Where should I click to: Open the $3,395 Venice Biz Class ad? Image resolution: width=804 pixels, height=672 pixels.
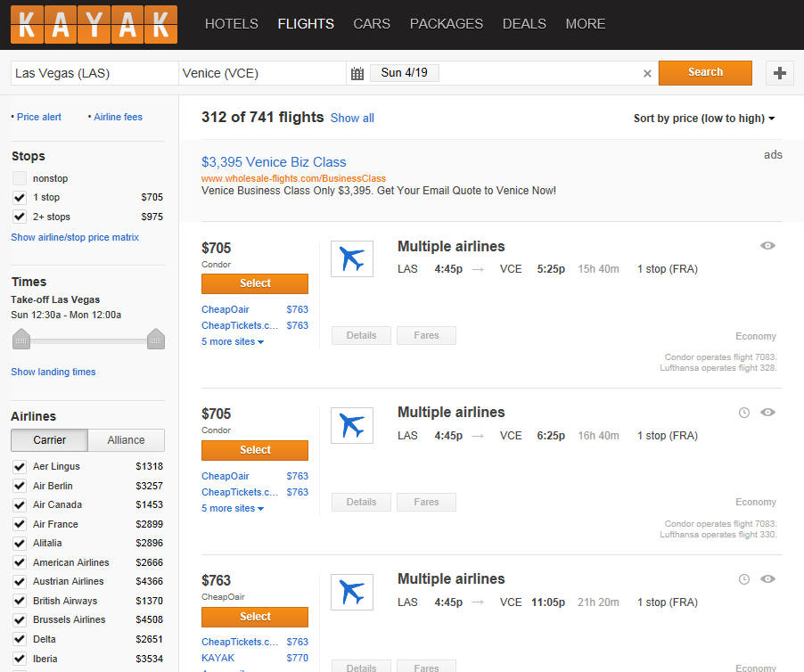(274, 162)
